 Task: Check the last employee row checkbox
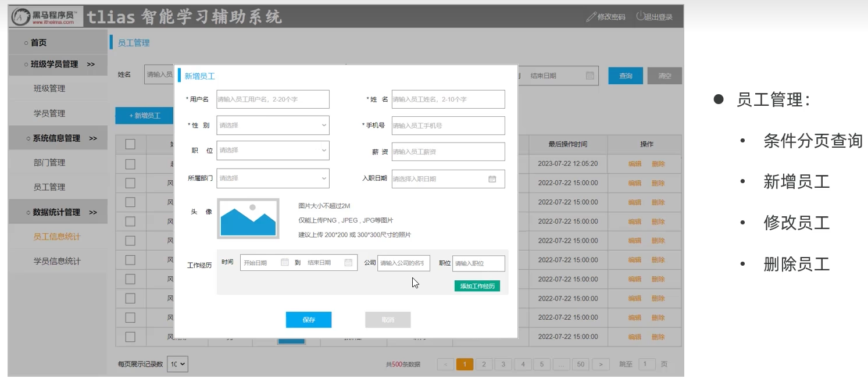point(130,337)
